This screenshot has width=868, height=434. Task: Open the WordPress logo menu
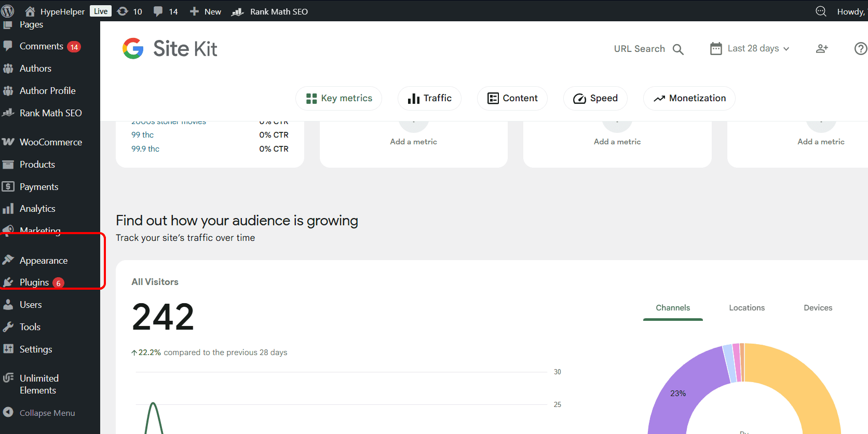pyautogui.click(x=8, y=11)
